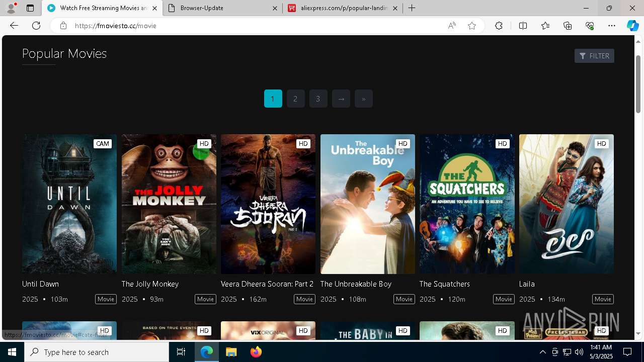Go to next page with the arrow button
Screen dimensions: 644x362
(x=341, y=99)
